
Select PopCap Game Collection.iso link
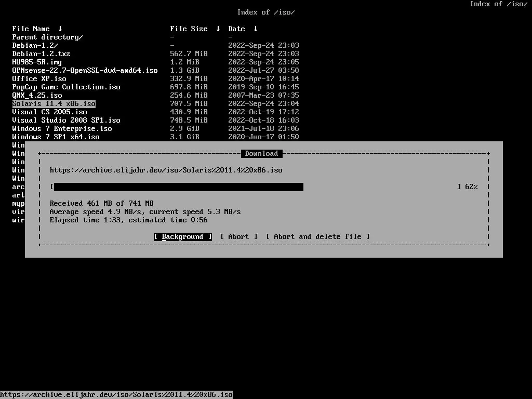point(66,87)
